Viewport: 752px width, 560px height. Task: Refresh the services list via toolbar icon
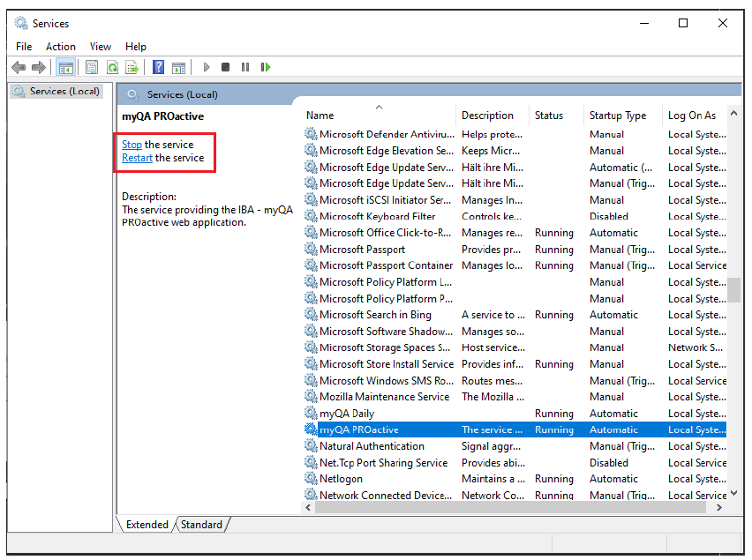point(112,67)
